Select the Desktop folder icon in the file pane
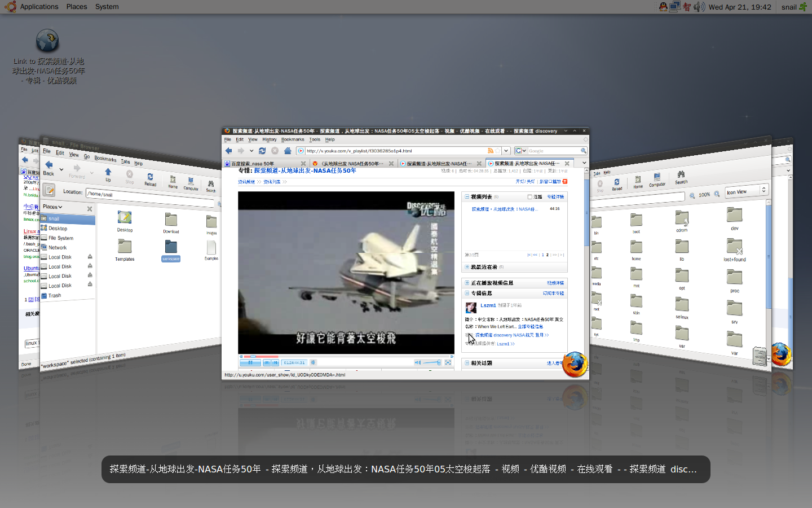Viewport: 812px width, 508px height. click(x=125, y=217)
